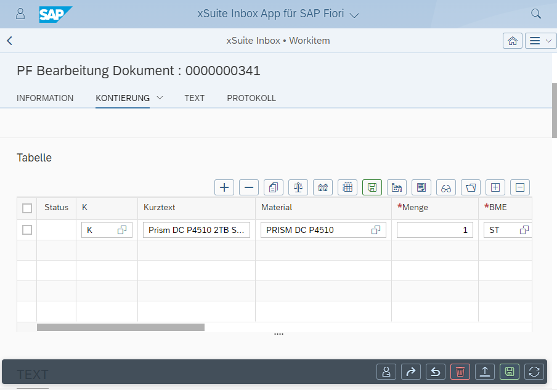Click the forward workitem arrow icon at bottom

pyautogui.click(x=411, y=372)
